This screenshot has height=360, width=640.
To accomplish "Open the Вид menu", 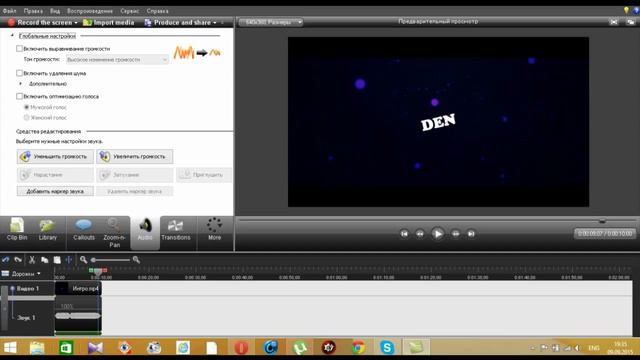I will point(55,11).
